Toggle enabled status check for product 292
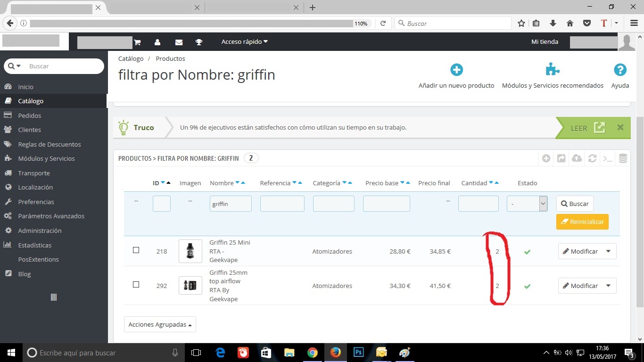Image resolution: width=644 pixels, height=362 pixels. click(x=527, y=286)
